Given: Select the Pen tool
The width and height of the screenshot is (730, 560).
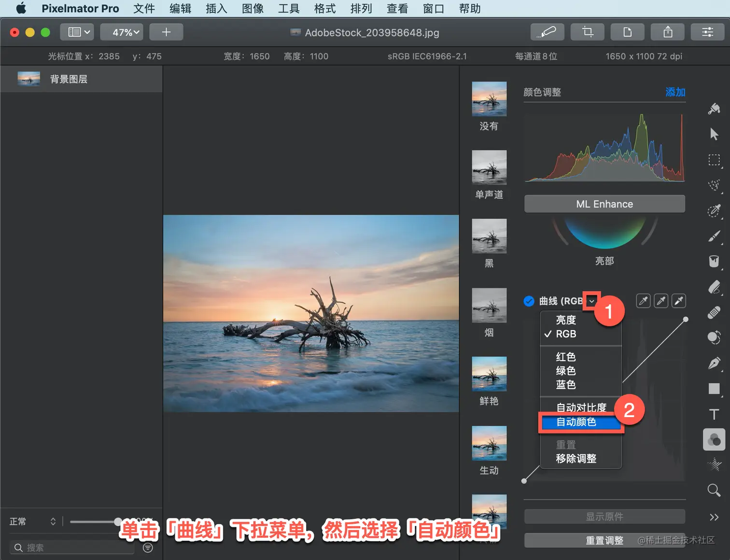Looking at the screenshot, I should pyautogui.click(x=714, y=363).
